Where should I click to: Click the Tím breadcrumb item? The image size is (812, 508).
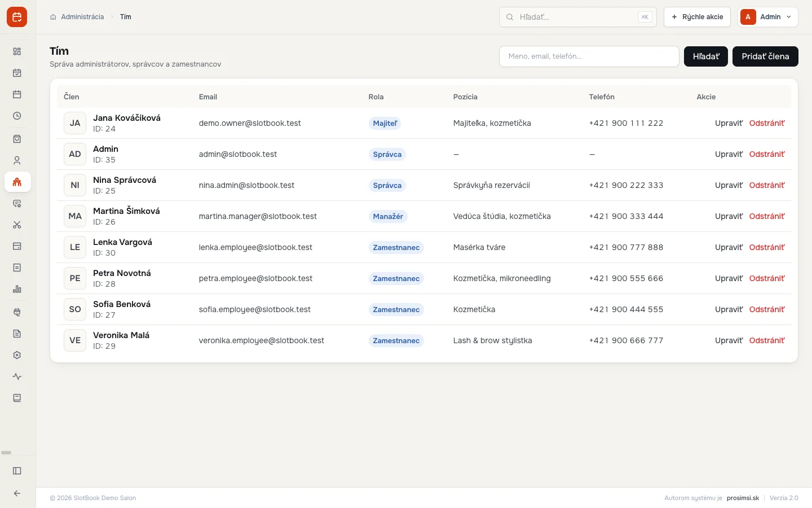(126, 17)
